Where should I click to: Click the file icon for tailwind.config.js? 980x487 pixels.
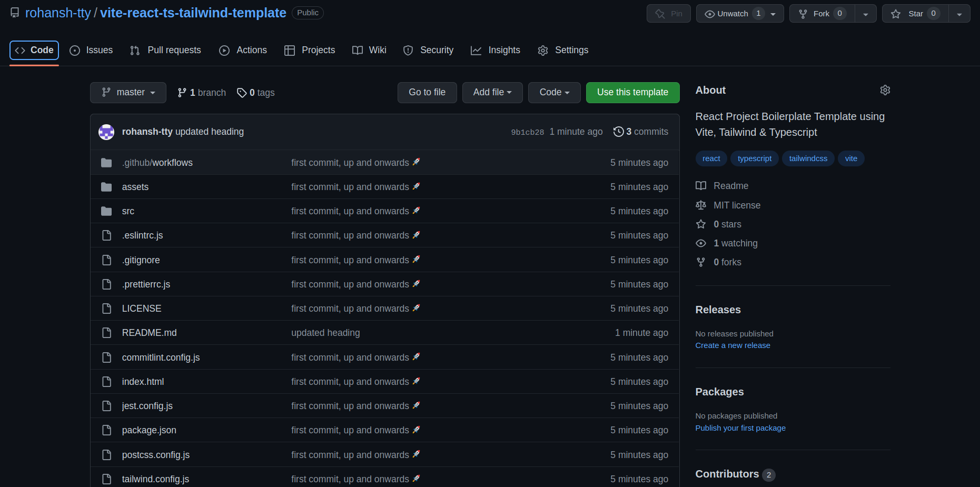click(106, 479)
